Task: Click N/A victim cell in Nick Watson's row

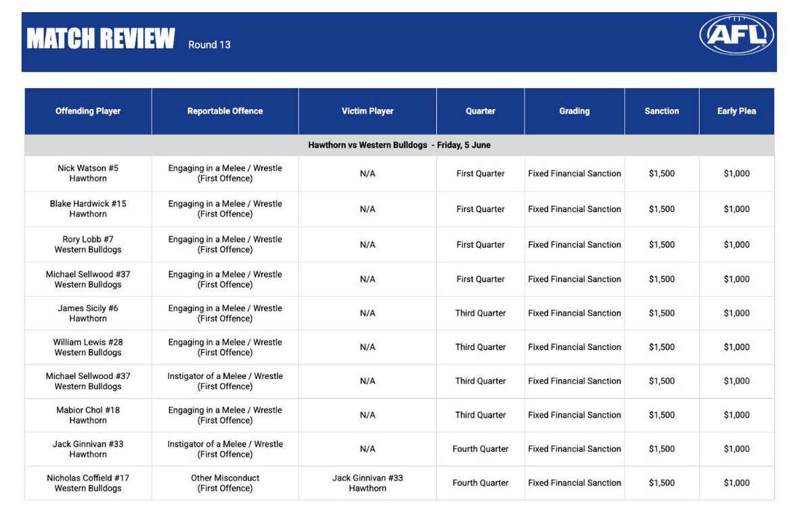Action: click(x=367, y=173)
